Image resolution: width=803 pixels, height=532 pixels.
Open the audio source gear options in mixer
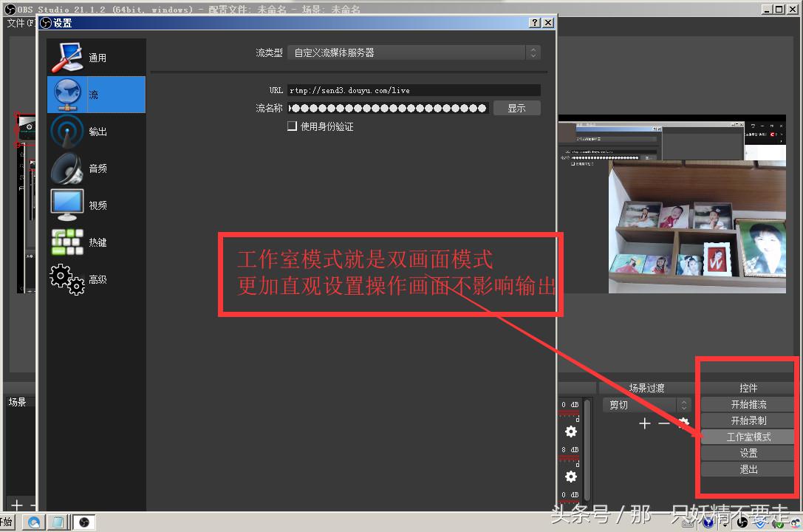click(570, 432)
